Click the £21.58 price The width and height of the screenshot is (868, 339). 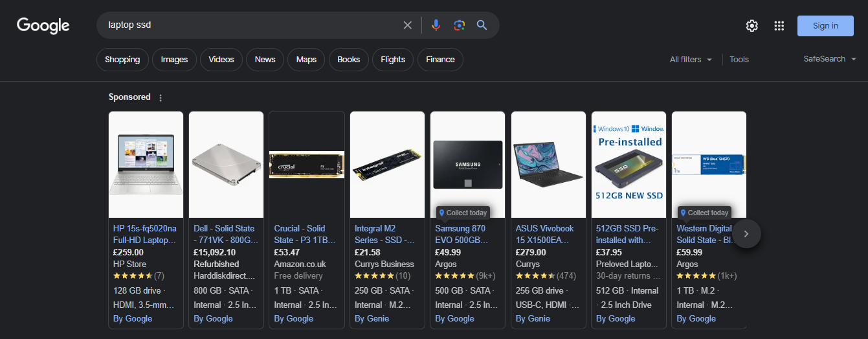tap(367, 252)
